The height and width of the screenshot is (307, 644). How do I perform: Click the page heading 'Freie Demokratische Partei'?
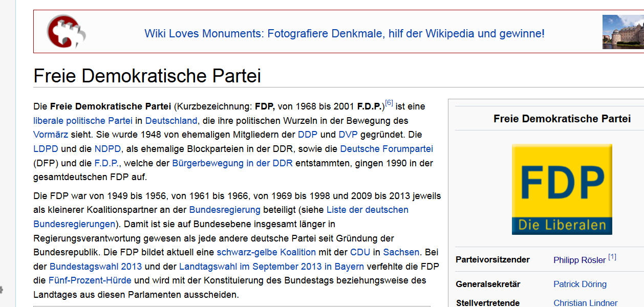point(147,76)
